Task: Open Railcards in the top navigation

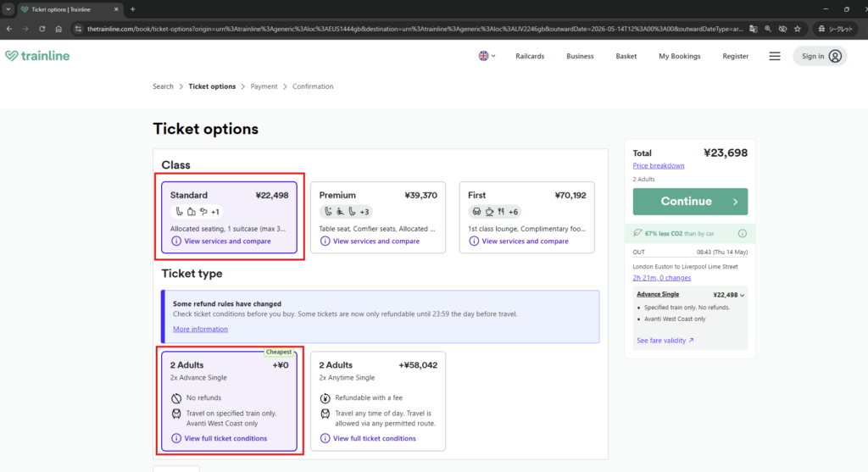Action: [530, 56]
